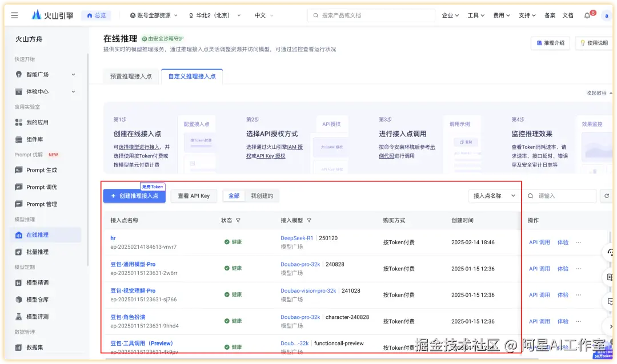Screen dimensions: 617x364
Task: Click 体验 for 豆包-角色扮演 row
Action: coord(563,321)
